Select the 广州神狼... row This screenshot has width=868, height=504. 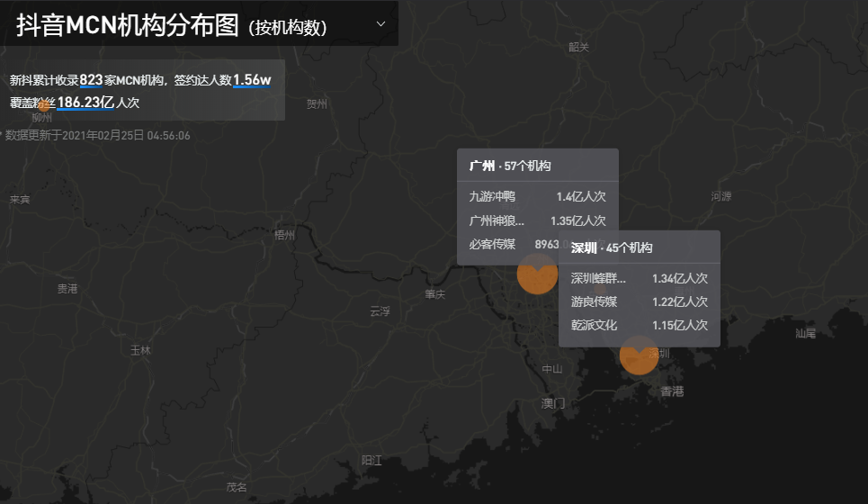pyautogui.click(x=538, y=220)
